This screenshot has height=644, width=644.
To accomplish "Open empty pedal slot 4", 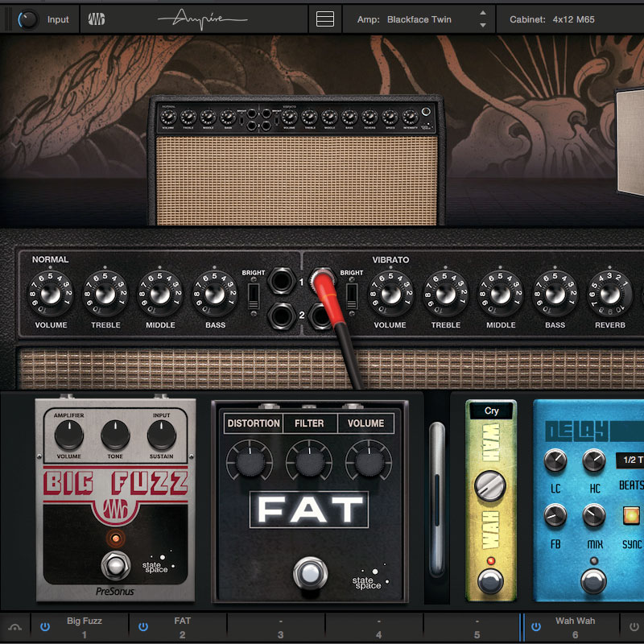I will point(378,627).
